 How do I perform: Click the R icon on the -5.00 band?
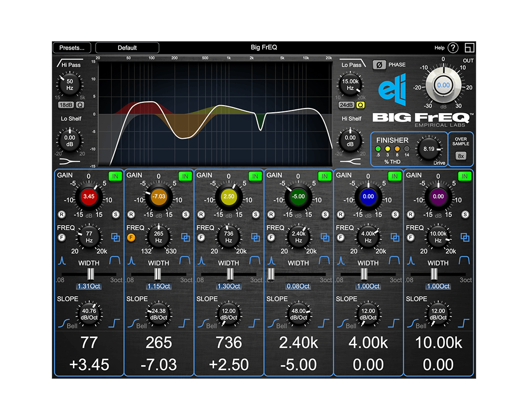(x=271, y=215)
